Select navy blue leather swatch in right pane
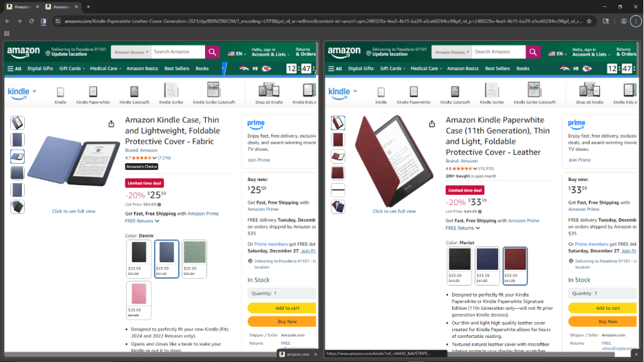Image resolution: width=644 pixels, height=362 pixels. coord(487,266)
